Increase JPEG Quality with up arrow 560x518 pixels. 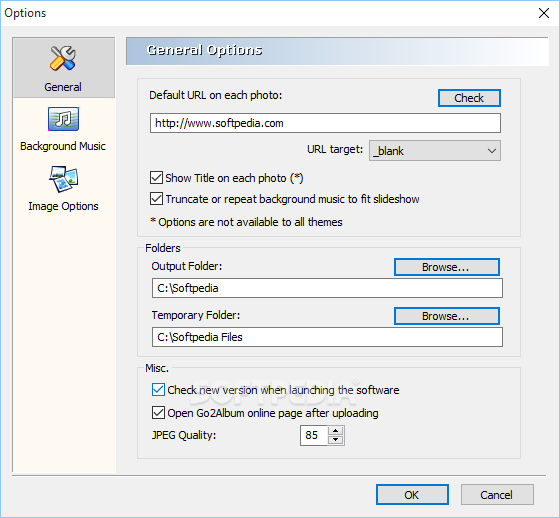point(335,430)
